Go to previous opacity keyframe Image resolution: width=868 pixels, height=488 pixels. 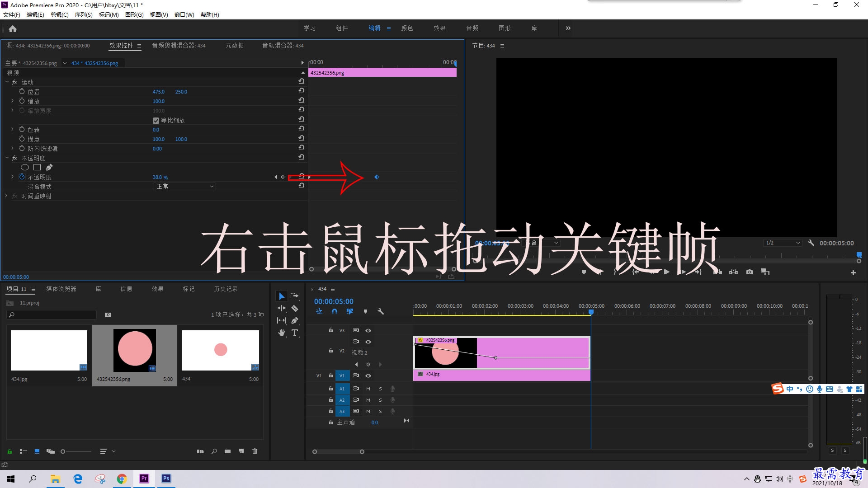point(276,177)
